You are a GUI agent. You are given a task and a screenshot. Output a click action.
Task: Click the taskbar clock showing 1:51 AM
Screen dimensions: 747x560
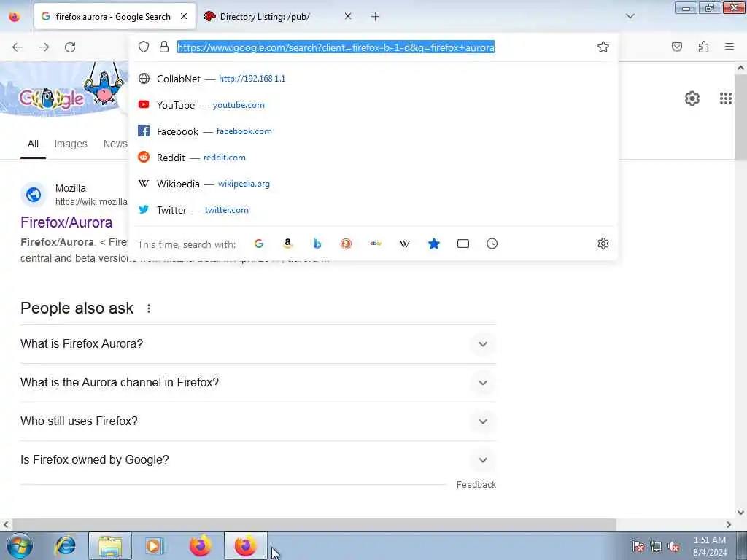click(710, 546)
